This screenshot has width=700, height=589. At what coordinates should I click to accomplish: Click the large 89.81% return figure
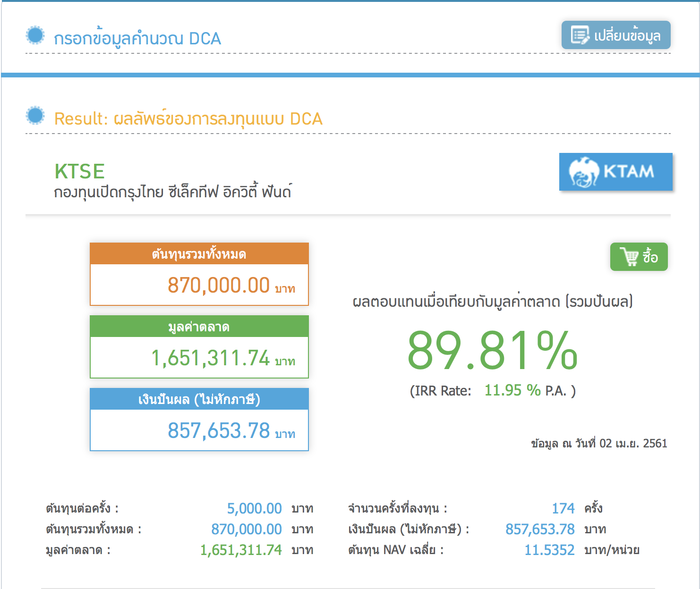(492, 350)
